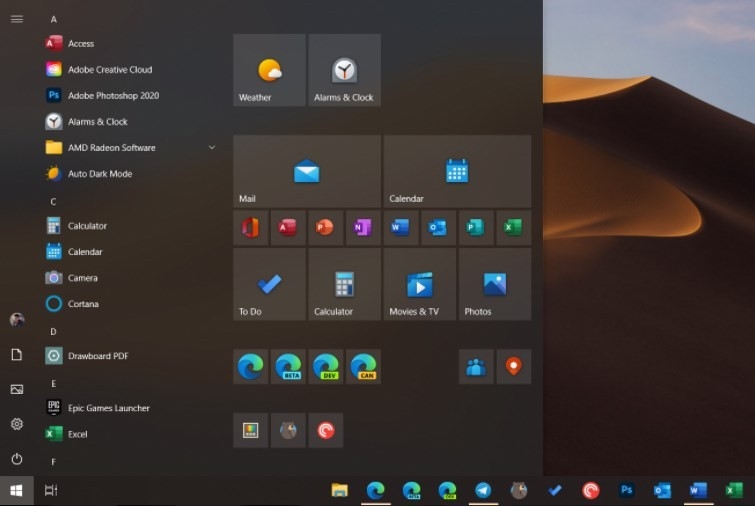
Task: Open the Alarms & Clock tile
Action: (x=344, y=70)
